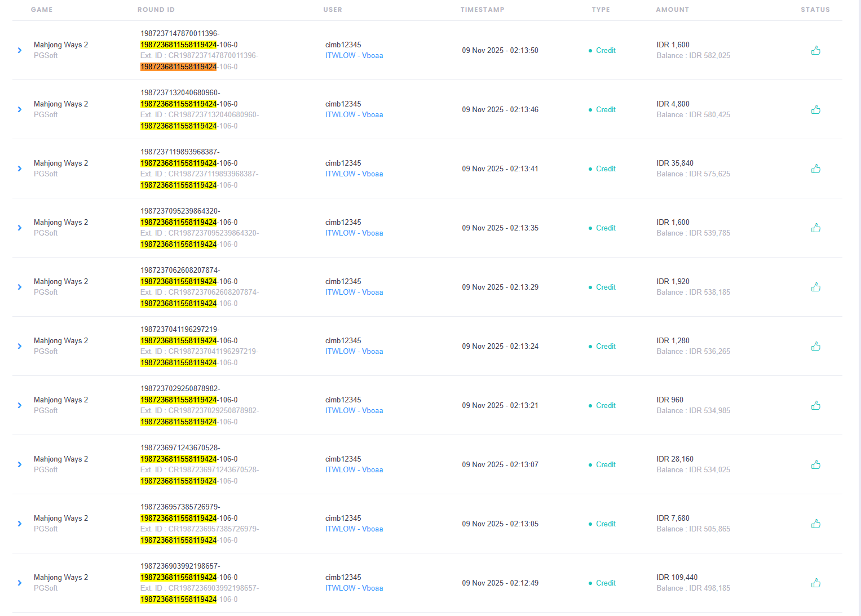This screenshot has height=616, width=861.
Task: Expand the row with amount IDR 1,600 at 02:13:50
Action: [x=20, y=50]
